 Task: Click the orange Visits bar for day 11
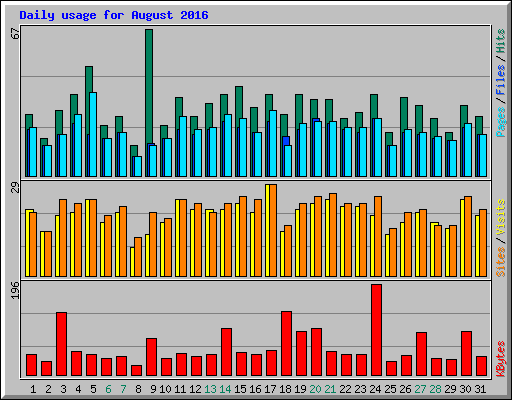pyautogui.click(x=183, y=238)
